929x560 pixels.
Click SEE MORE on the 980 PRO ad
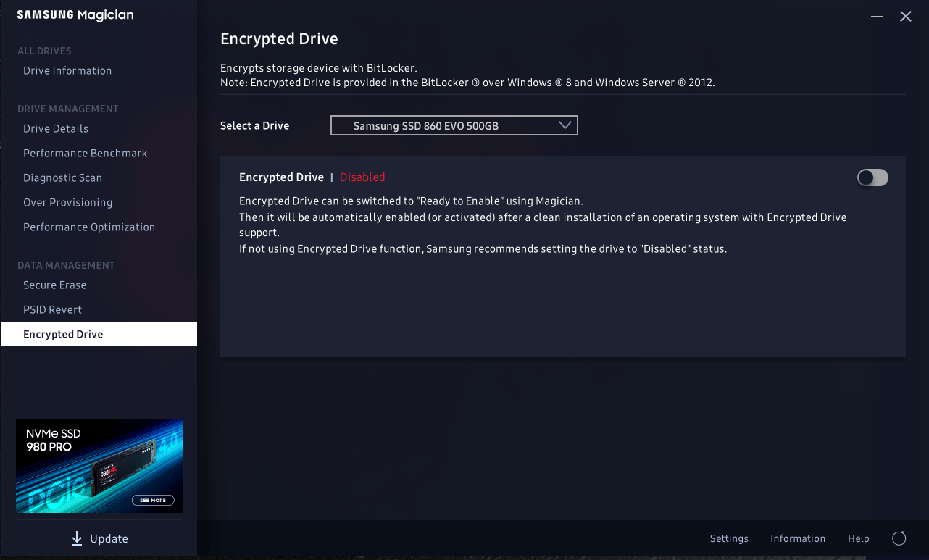[153, 500]
